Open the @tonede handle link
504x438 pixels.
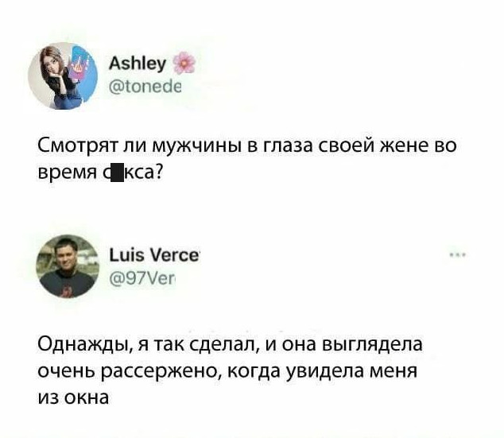145,87
